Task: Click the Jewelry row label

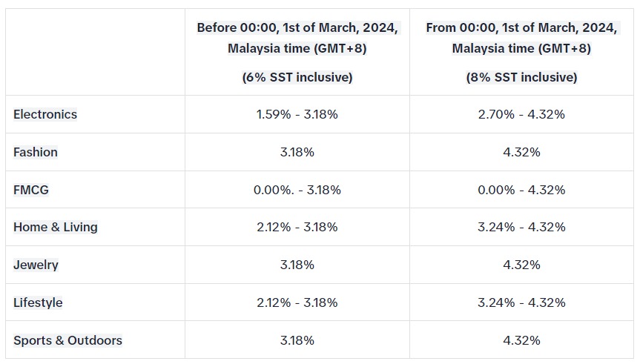Action: [36, 265]
